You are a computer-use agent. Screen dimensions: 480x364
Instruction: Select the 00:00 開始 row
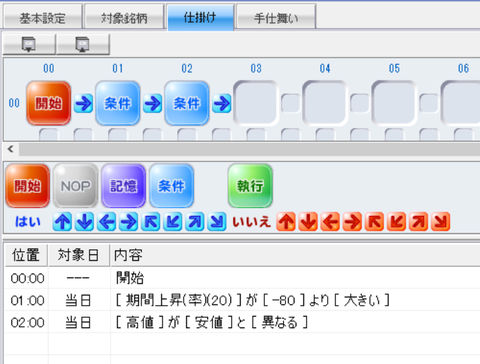243,278
